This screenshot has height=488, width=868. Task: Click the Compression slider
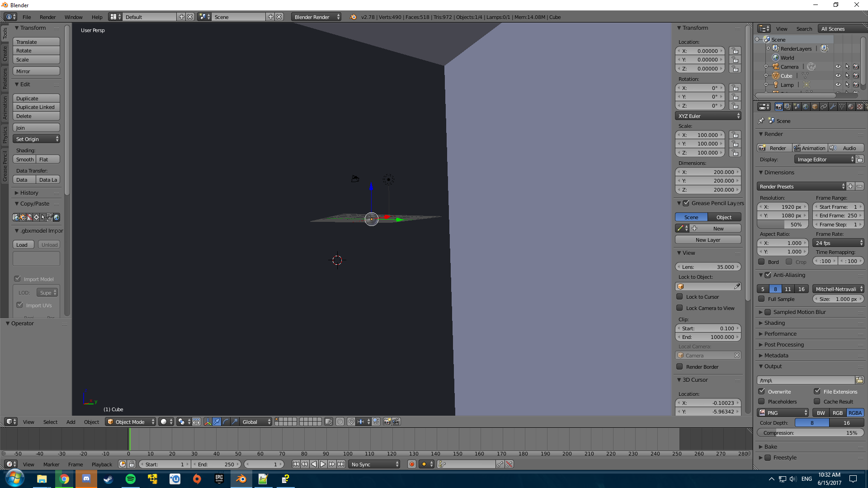[x=810, y=432]
